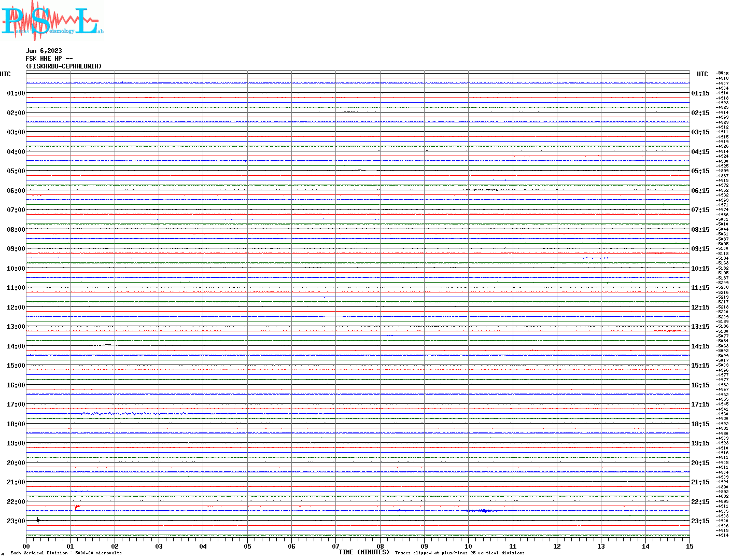This screenshot has height=560, width=731.
Task: Click the right 'UTC' header label
Action: tap(702, 74)
